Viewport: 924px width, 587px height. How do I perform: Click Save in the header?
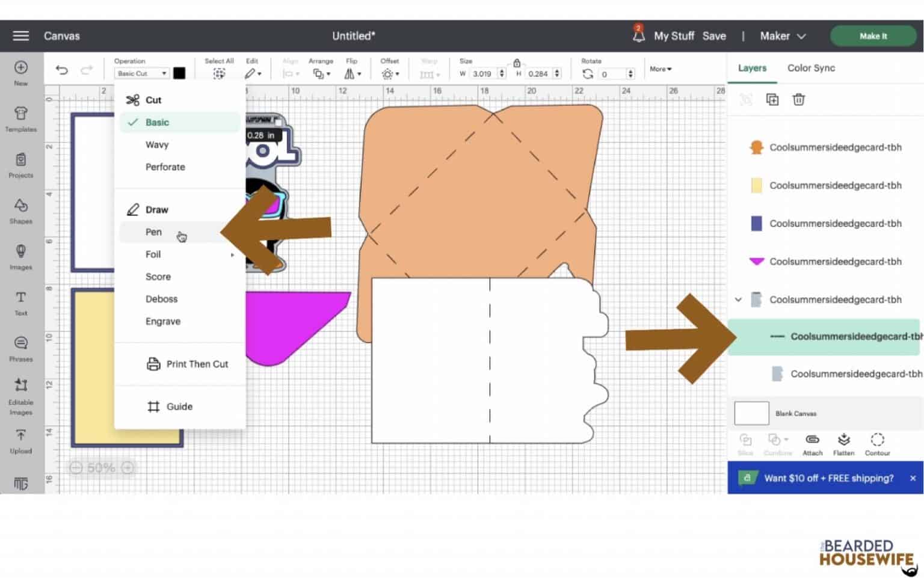click(x=714, y=36)
